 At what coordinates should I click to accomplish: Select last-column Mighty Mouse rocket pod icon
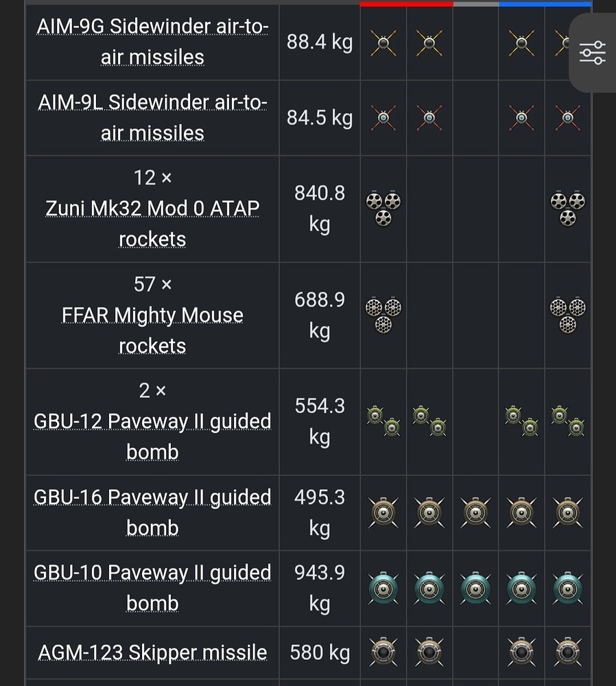pos(568,315)
